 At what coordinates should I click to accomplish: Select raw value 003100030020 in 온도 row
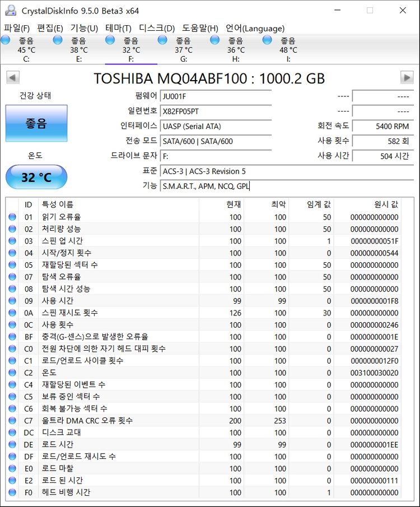pyautogui.click(x=375, y=373)
